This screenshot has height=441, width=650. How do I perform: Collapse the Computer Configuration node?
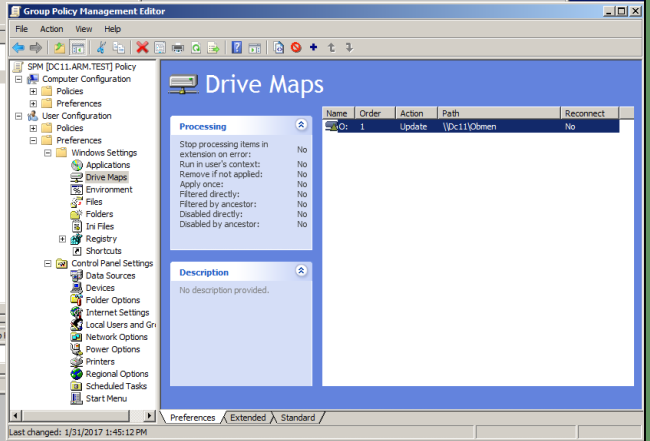coord(19,79)
